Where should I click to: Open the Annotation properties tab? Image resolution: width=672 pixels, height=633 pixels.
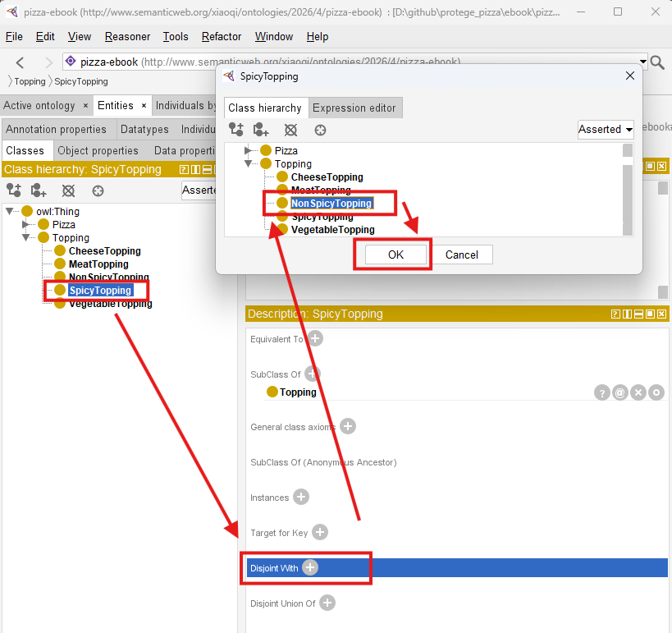click(56, 129)
